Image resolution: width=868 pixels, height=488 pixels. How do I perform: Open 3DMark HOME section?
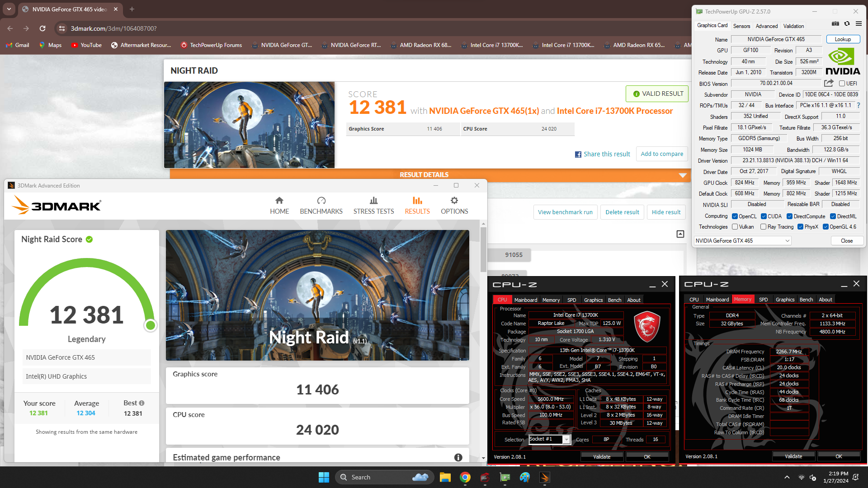point(279,206)
